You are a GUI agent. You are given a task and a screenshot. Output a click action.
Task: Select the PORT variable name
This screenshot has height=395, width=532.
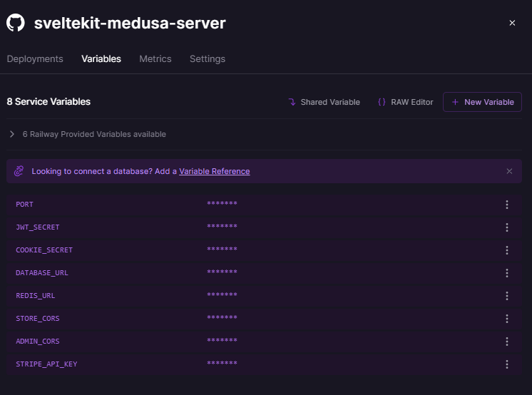[x=24, y=205]
